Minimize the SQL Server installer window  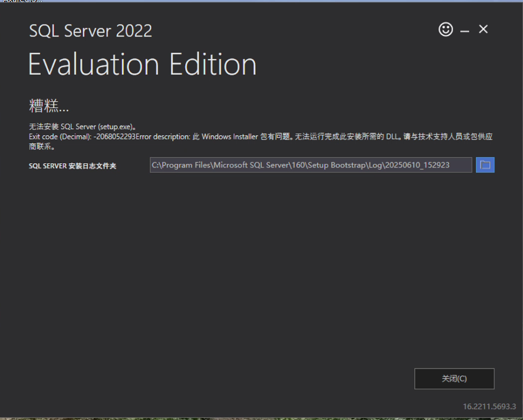point(465,31)
